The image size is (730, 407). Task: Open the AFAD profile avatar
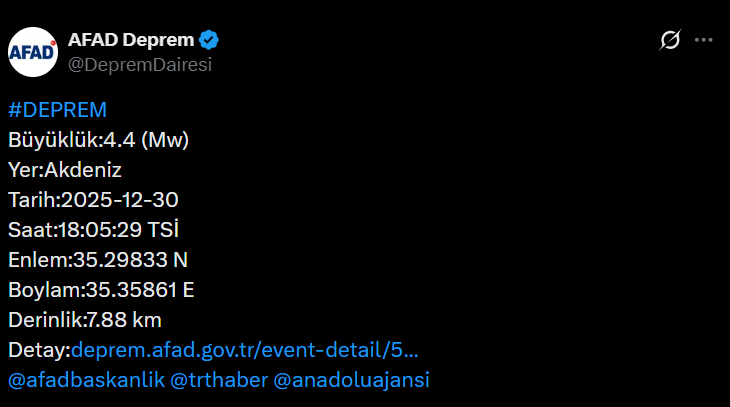click(34, 51)
